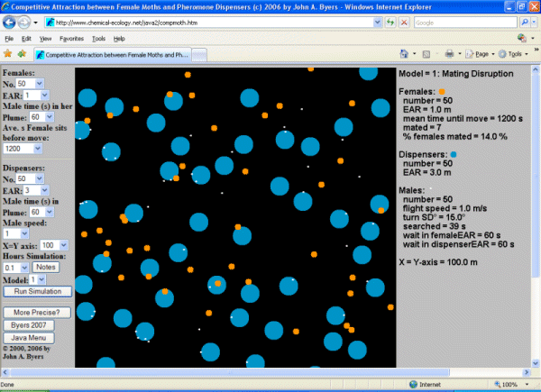Open the Tools menu in menu bar
This screenshot has height=392, width=541.
[x=98, y=39]
